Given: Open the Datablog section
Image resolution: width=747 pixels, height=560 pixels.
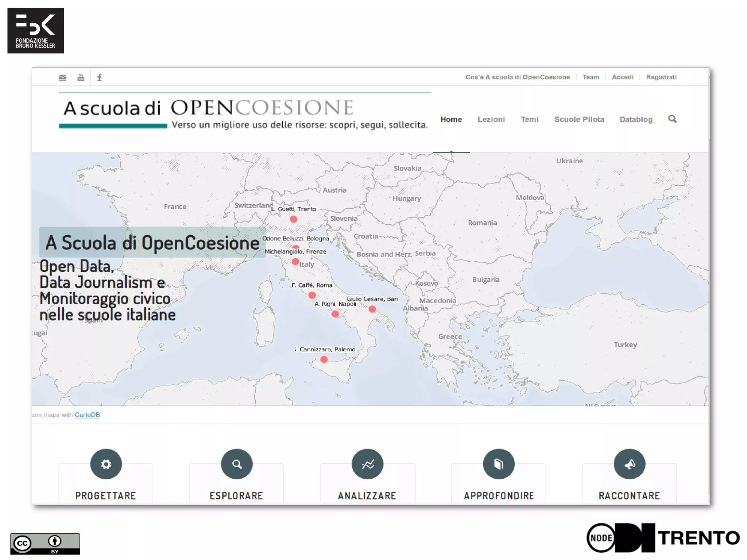Looking at the screenshot, I should pyautogui.click(x=636, y=119).
